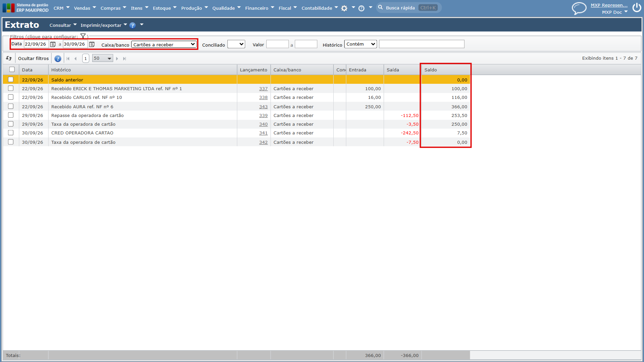This screenshot has height=362, width=644.
Task: Check the Saldo anterior row checkbox
Action: click(x=11, y=79)
